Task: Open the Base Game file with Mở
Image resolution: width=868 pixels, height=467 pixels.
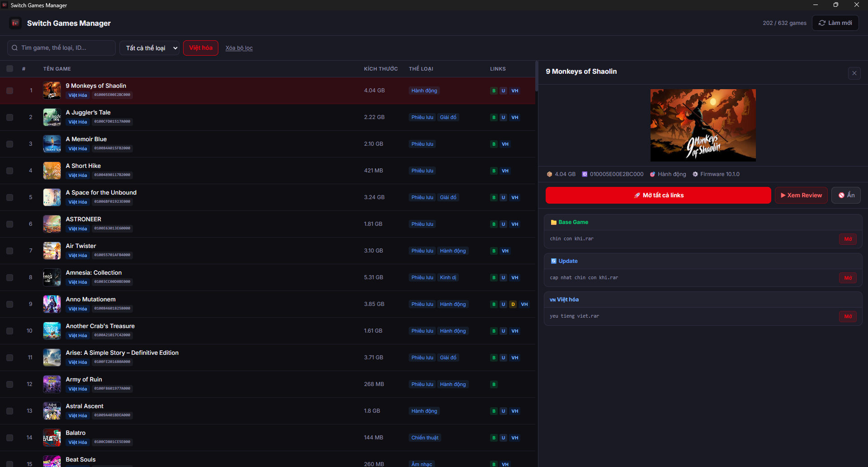Action: pos(848,239)
